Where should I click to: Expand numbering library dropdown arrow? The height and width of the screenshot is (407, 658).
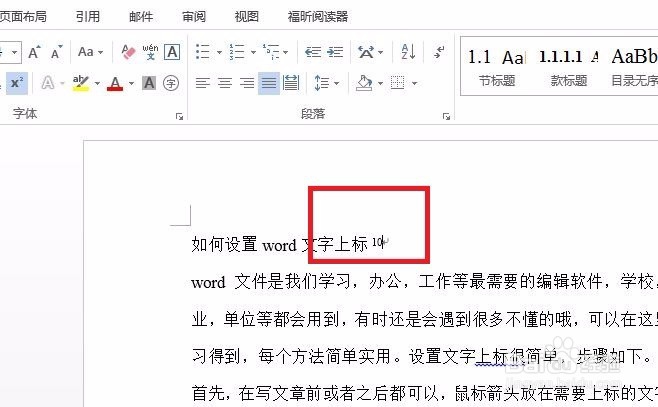tap(253, 52)
